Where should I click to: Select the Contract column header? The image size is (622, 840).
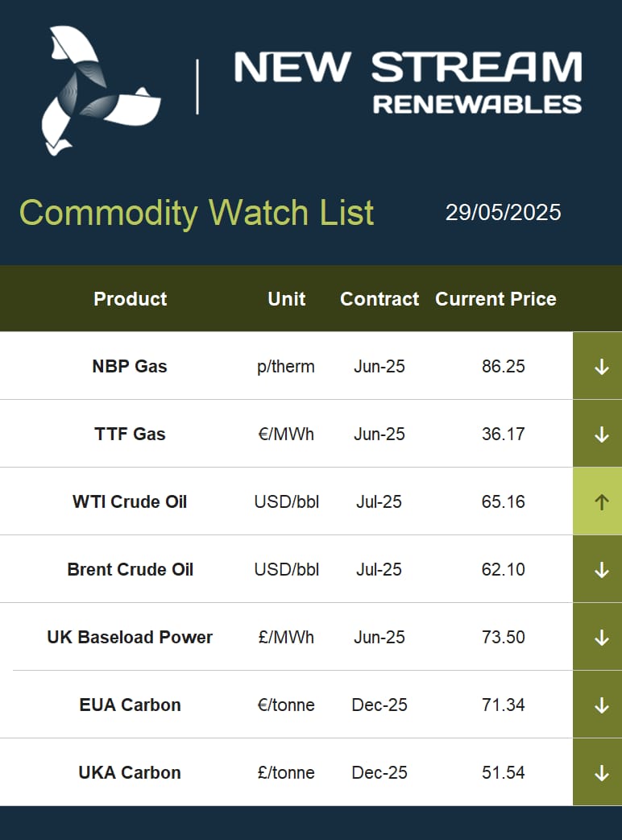(x=379, y=299)
